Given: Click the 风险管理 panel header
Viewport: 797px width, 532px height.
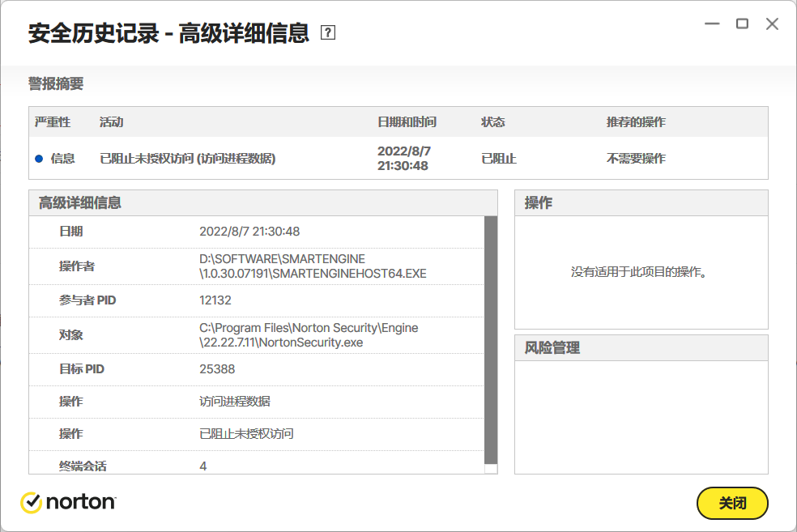Looking at the screenshot, I should tap(641, 348).
